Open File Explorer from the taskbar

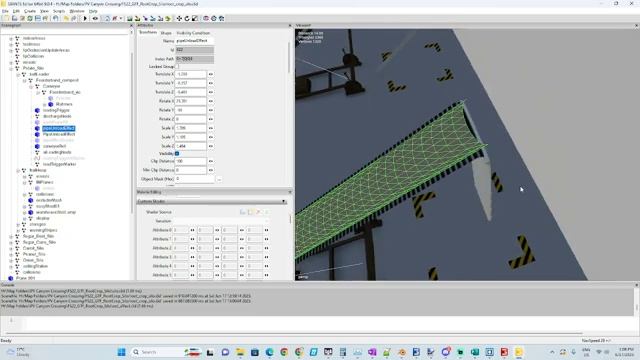(x=240, y=352)
